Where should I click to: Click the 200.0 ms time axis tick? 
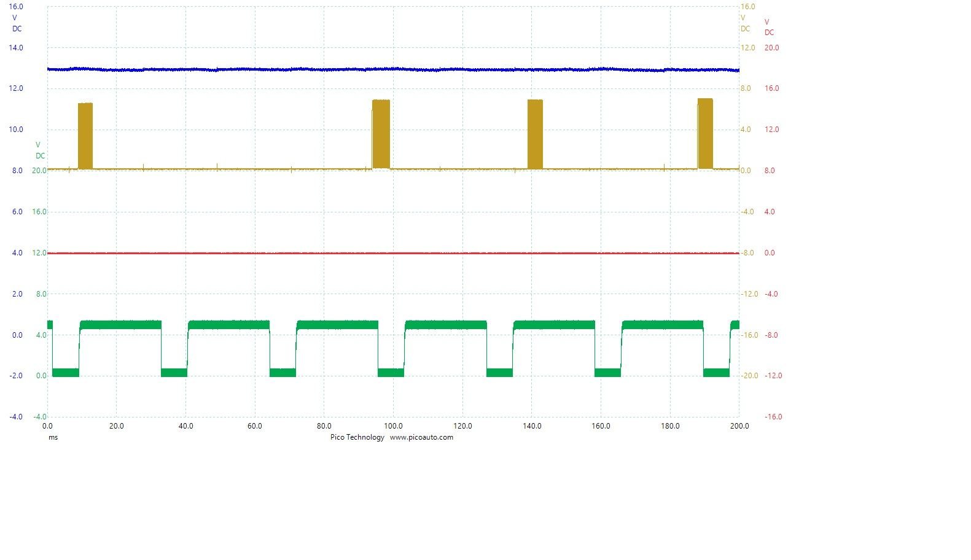[x=739, y=426]
